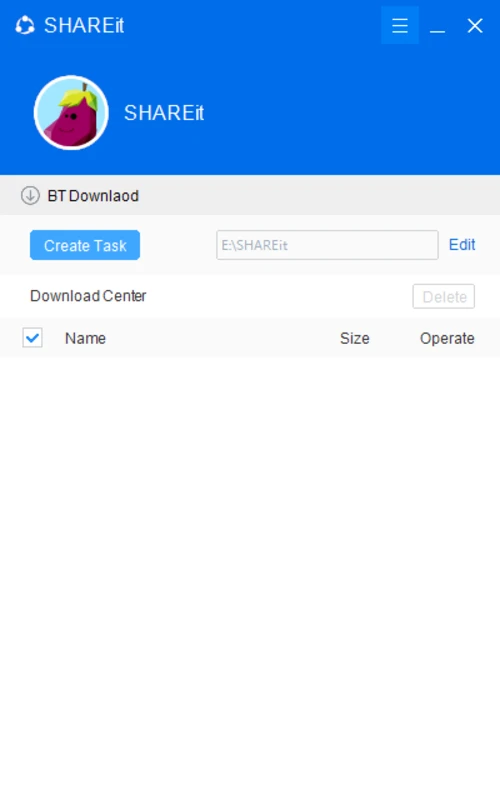
Task: Click the eggplant profile avatar
Action: tap(71, 113)
